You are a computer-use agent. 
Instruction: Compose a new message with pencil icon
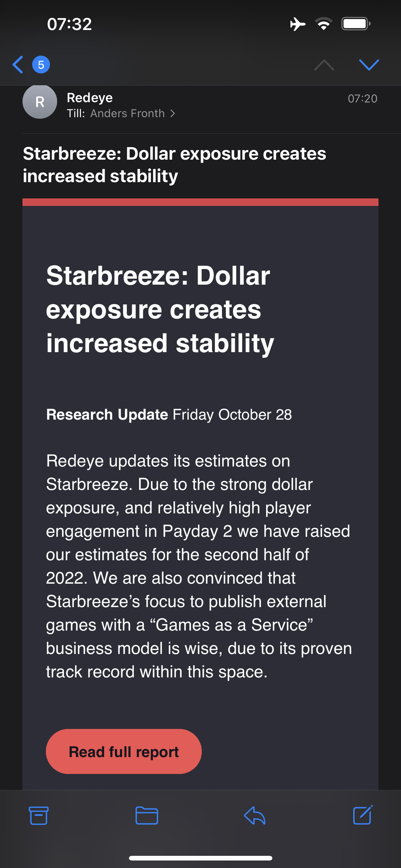click(363, 815)
